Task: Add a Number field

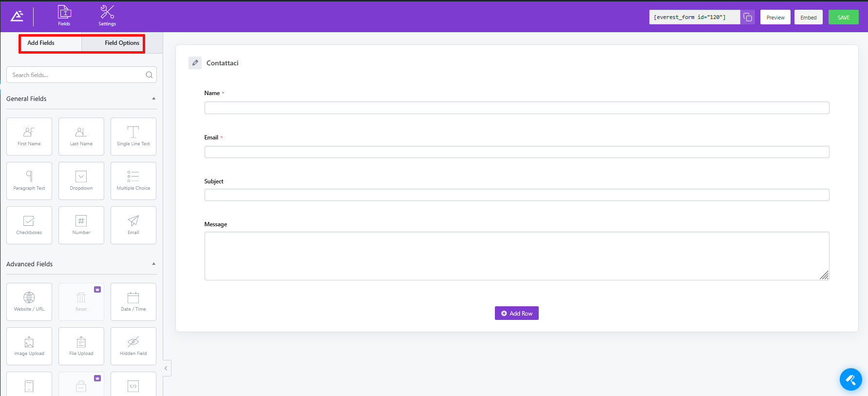Action: click(81, 225)
